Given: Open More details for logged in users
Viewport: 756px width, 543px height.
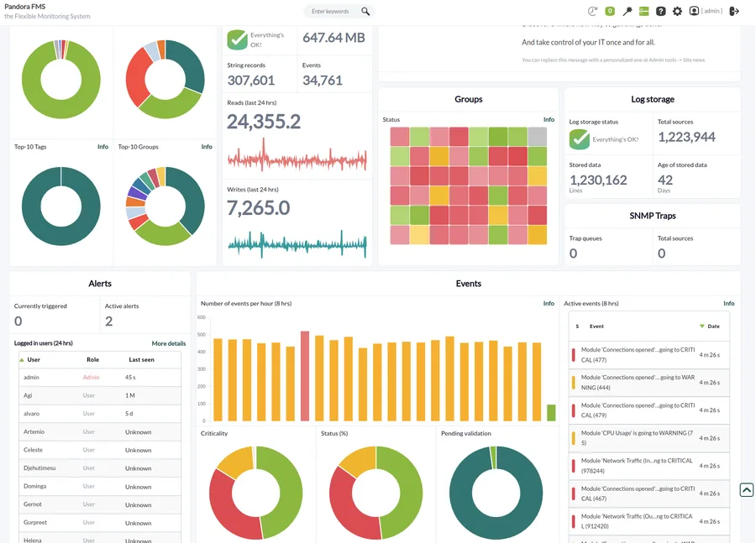Looking at the screenshot, I should click(169, 343).
